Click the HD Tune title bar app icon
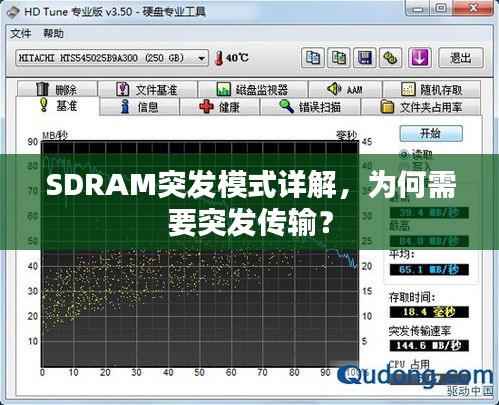Image resolution: width=499 pixels, height=405 pixels. coord(13,13)
